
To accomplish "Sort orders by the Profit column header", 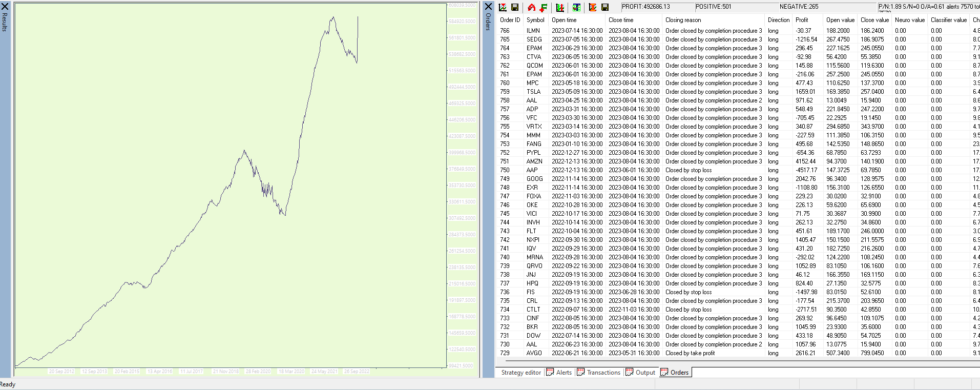I will tap(802, 20).
